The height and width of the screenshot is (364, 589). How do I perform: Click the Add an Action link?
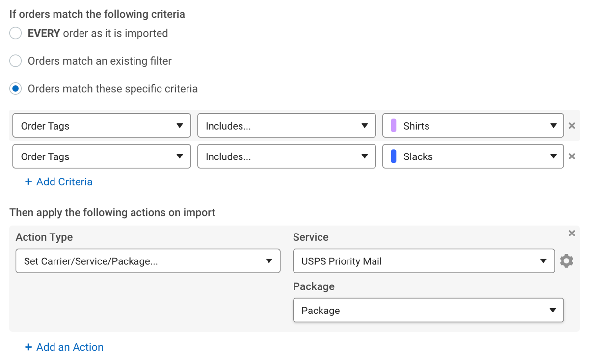[x=69, y=347]
